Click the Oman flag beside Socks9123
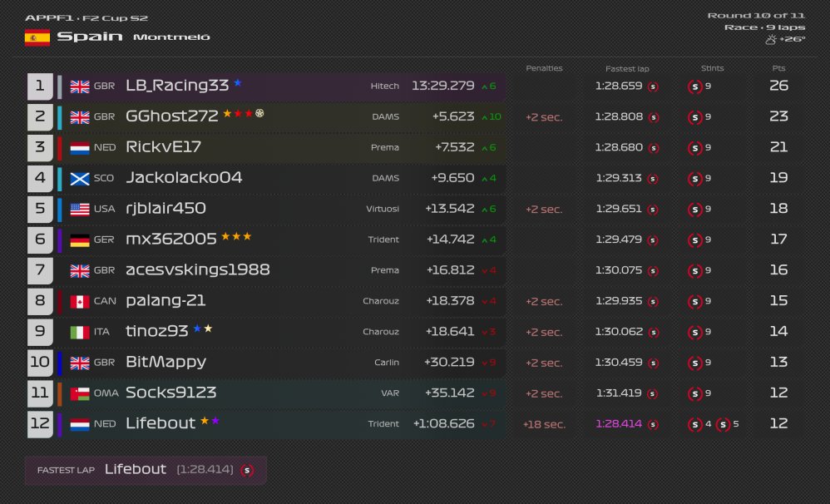 [80, 394]
